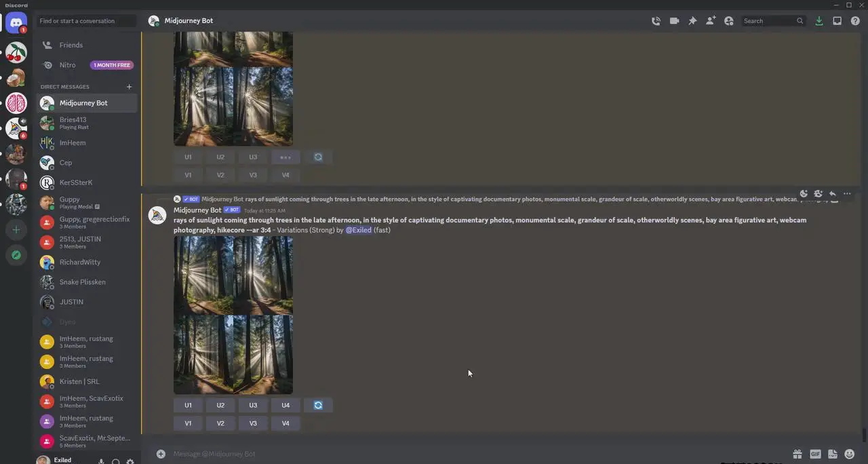Open the green download update icon
The width and height of the screenshot is (868, 464).
click(x=819, y=21)
